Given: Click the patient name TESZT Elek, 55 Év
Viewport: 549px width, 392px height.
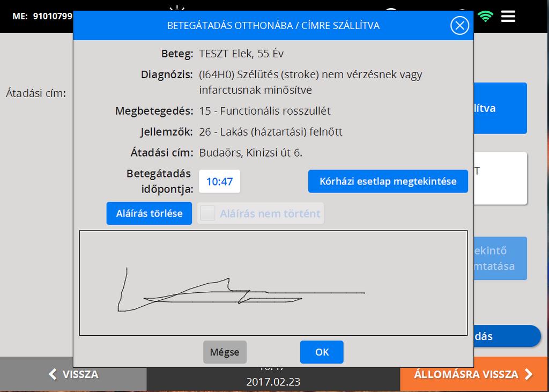Looking at the screenshot, I should [241, 54].
